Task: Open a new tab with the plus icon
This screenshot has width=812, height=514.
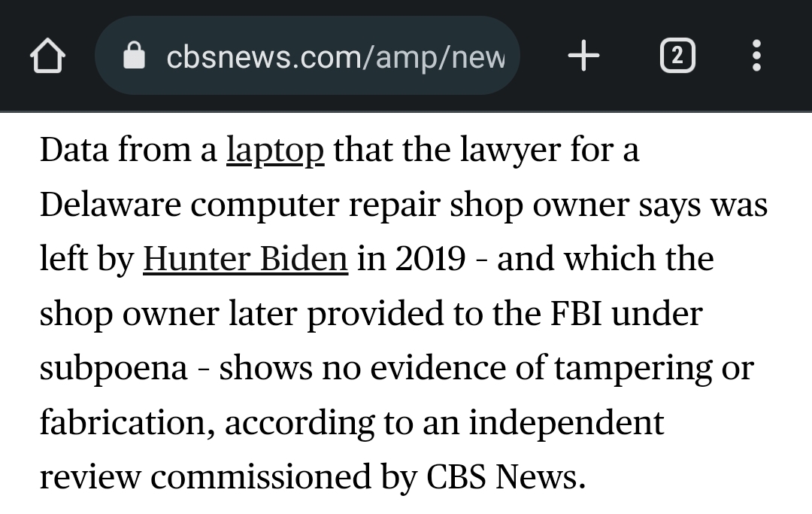Action: [583, 56]
